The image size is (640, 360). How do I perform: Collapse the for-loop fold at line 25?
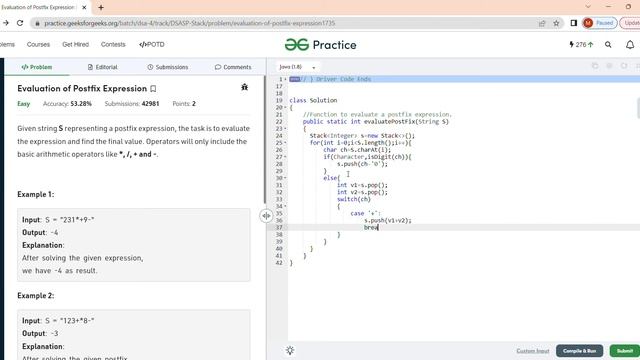(x=285, y=143)
